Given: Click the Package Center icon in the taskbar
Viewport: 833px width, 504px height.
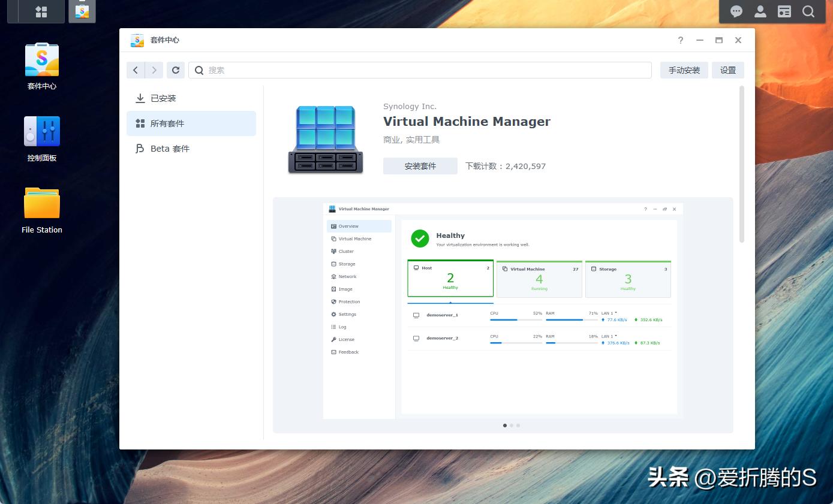Looking at the screenshot, I should pos(82,11).
